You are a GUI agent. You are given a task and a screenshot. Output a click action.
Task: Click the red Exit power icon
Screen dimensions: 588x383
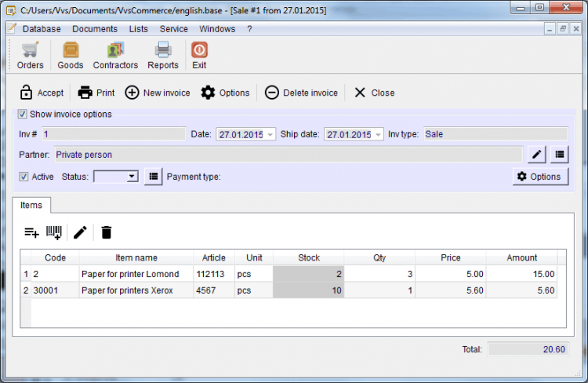coord(199,50)
